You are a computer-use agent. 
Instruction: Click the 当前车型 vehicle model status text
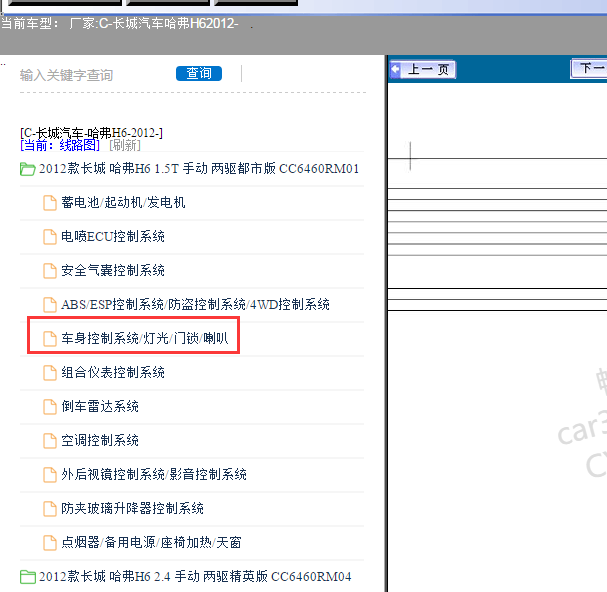[x=120, y=24]
